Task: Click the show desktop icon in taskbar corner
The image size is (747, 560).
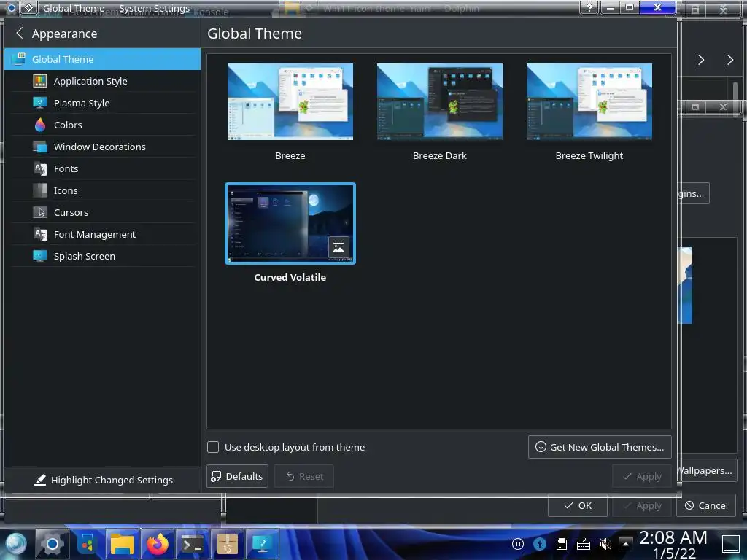Action: [731, 544]
